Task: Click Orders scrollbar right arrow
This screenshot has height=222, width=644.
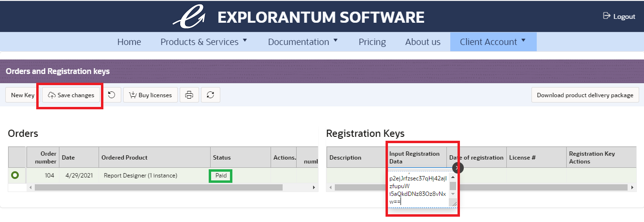Action: point(314,187)
